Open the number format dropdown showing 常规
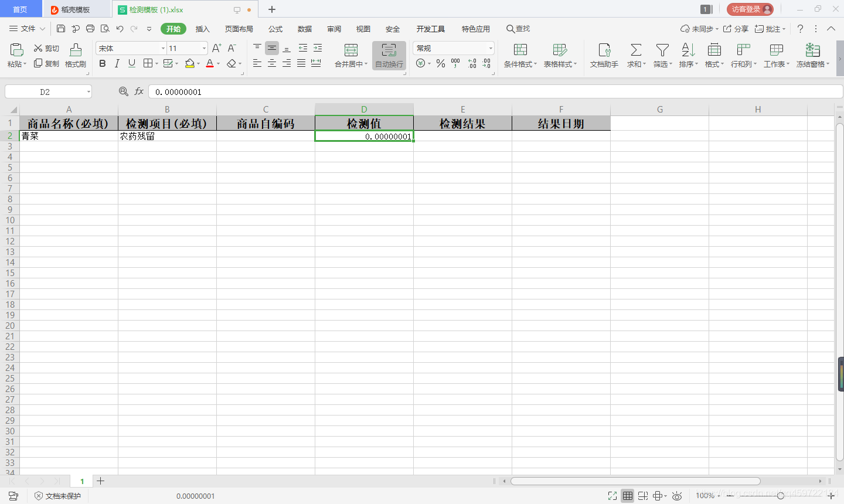The width and height of the screenshot is (844, 504). point(451,47)
